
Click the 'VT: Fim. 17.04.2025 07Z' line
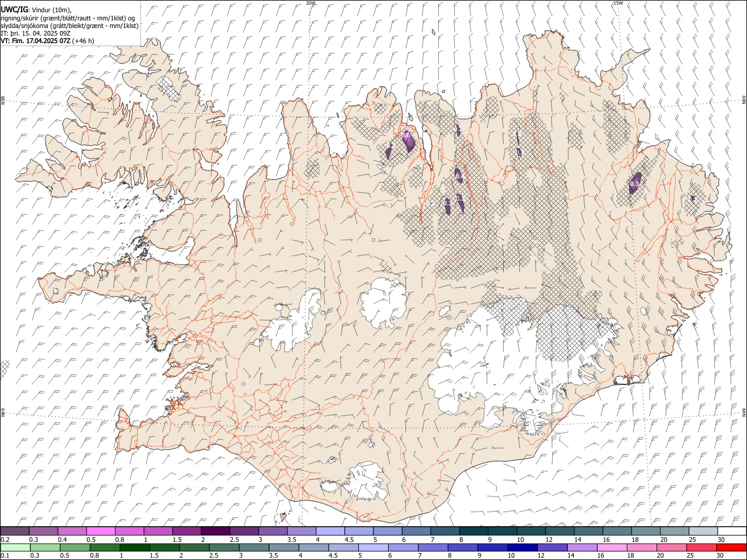[36, 41]
